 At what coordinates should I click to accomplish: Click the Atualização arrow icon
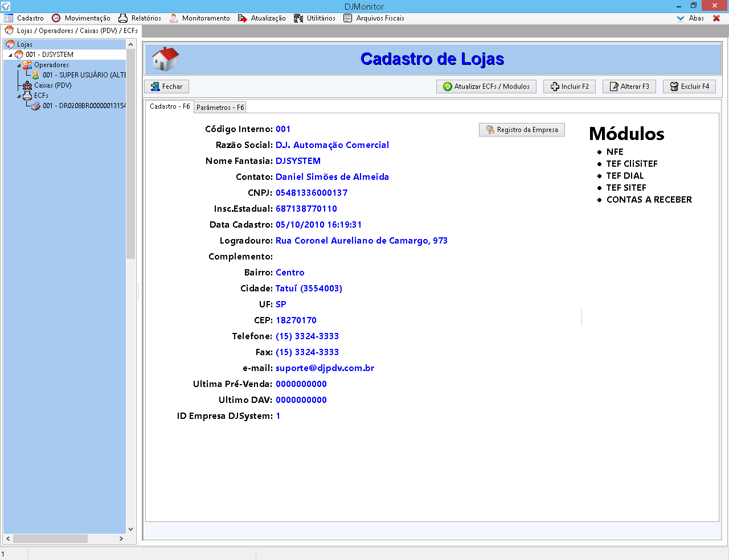pyautogui.click(x=243, y=18)
